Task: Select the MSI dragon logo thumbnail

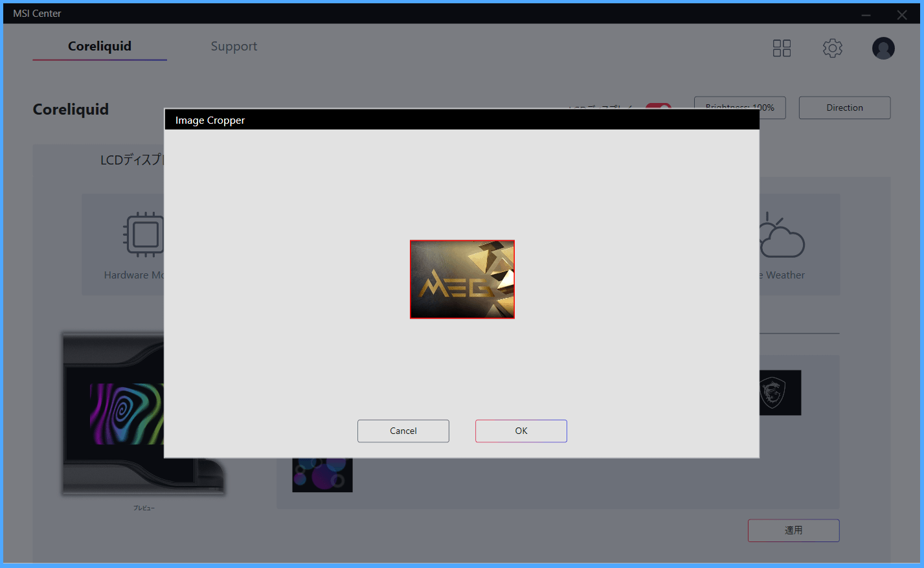Action: (780, 392)
